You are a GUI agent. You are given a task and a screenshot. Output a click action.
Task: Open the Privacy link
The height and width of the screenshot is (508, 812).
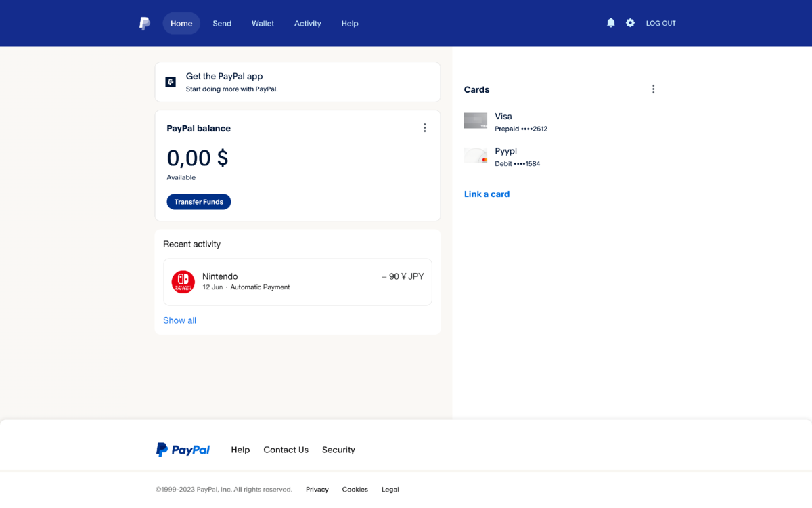[x=317, y=489]
